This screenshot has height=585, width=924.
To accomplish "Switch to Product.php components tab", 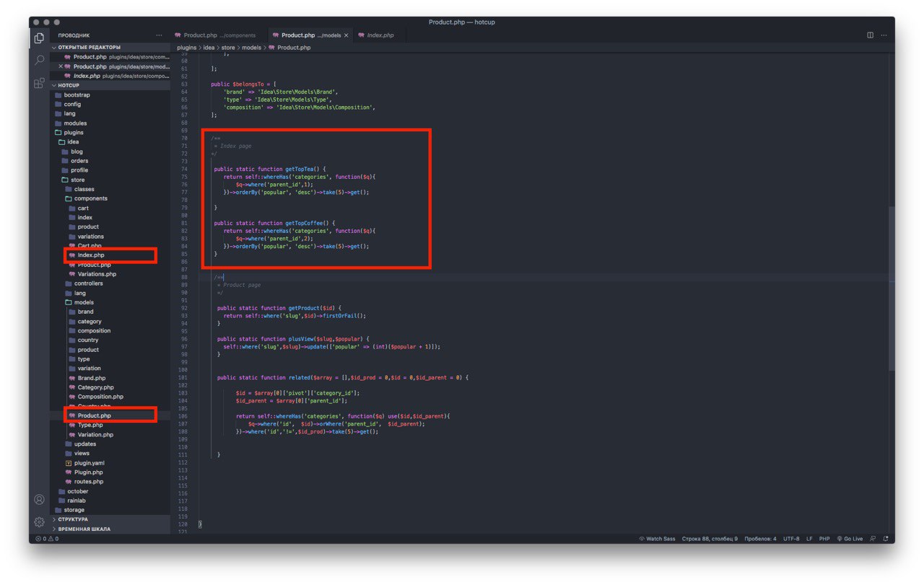I will pyautogui.click(x=219, y=35).
